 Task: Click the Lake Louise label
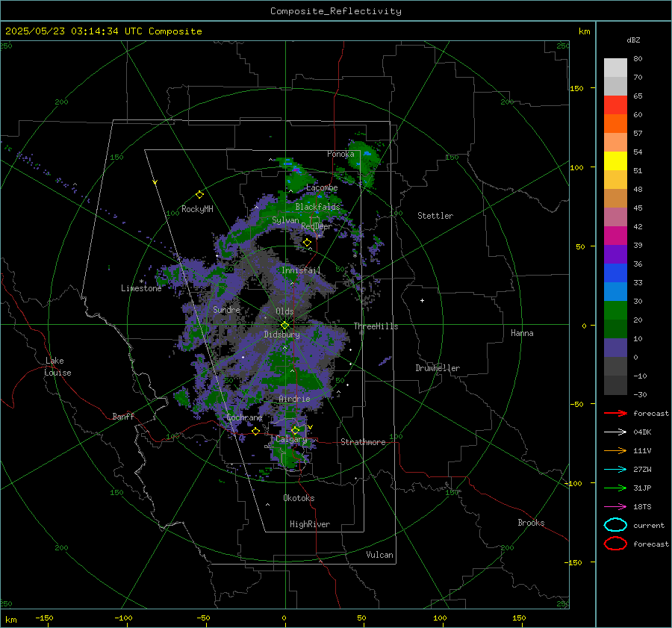click(57, 367)
